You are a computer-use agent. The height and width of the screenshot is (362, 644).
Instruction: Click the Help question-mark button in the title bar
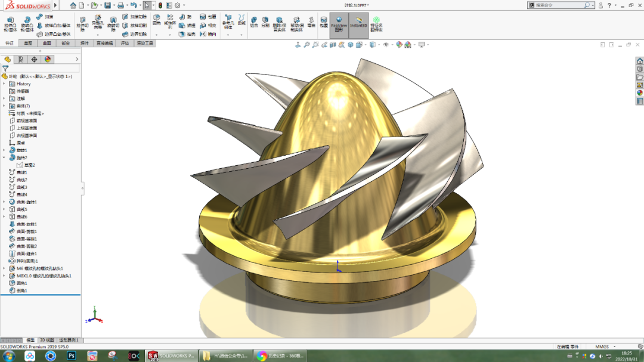[x=610, y=5]
